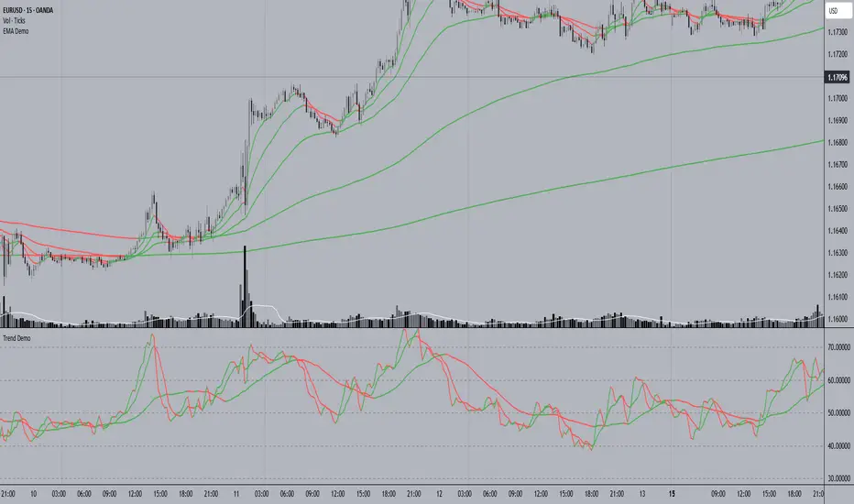The image size is (854, 504).
Task: Click the tallest volume spike bar
Action: coord(245,287)
